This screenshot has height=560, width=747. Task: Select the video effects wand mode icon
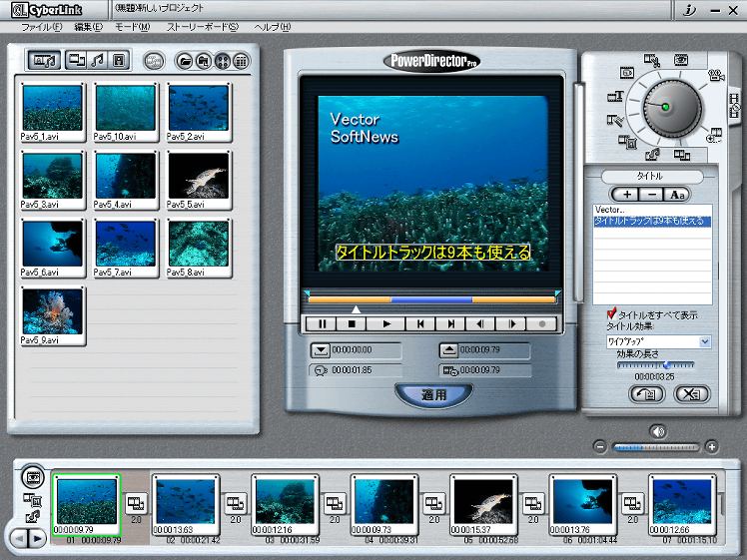point(615,121)
